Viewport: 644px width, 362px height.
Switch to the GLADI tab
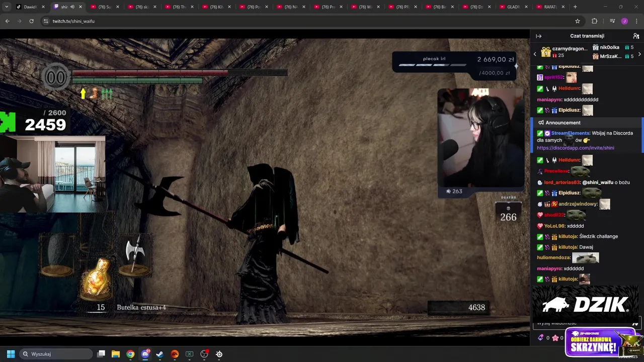click(514, 7)
